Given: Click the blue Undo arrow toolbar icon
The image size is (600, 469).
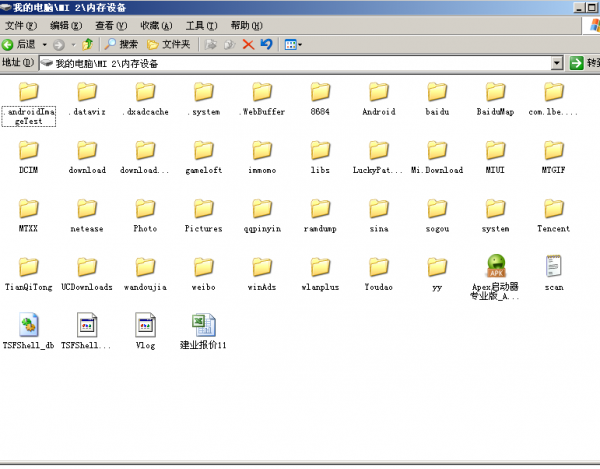Looking at the screenshot, I should [266, 44].
